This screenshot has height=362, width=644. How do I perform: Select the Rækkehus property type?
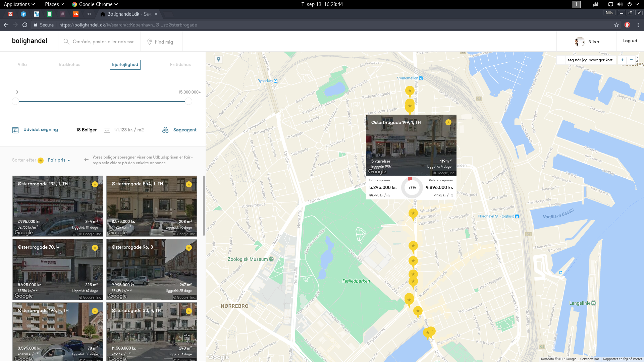(69, 65)
